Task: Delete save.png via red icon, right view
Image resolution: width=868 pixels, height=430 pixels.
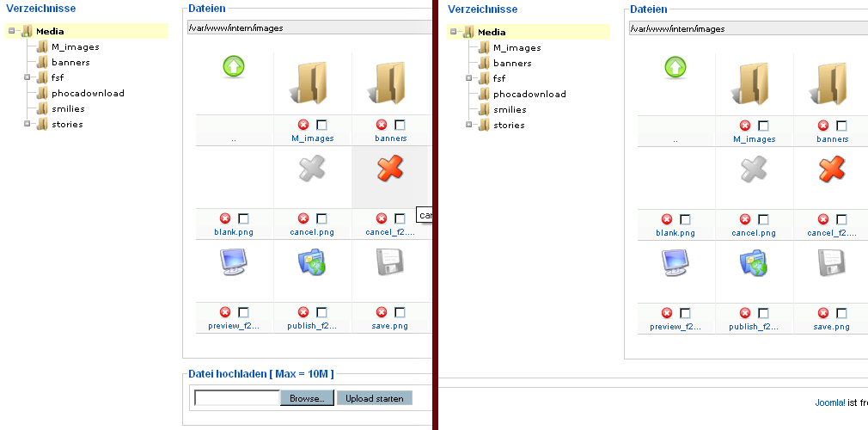Action: tap(823, 312)
